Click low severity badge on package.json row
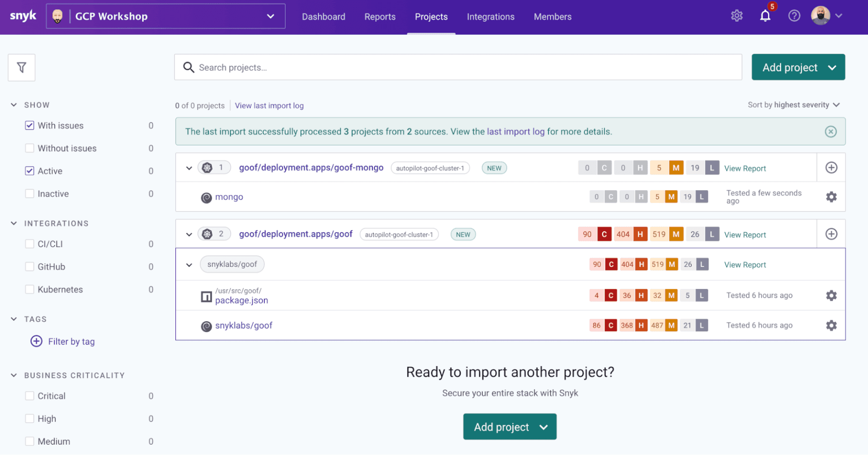 pos(702,296)
